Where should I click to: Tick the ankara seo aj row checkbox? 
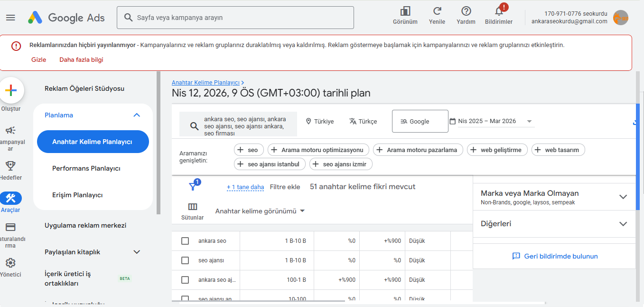[185, 279]
